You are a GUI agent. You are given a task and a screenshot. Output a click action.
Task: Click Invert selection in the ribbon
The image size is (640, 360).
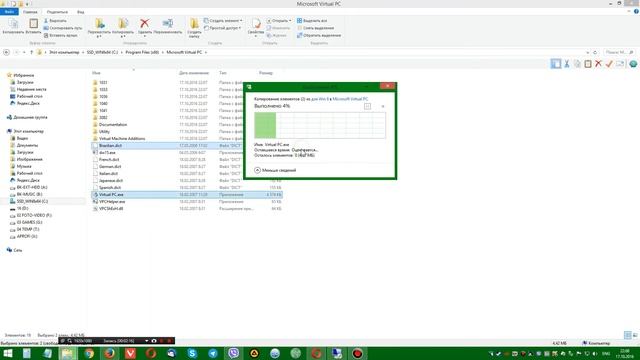pos(319,36)
